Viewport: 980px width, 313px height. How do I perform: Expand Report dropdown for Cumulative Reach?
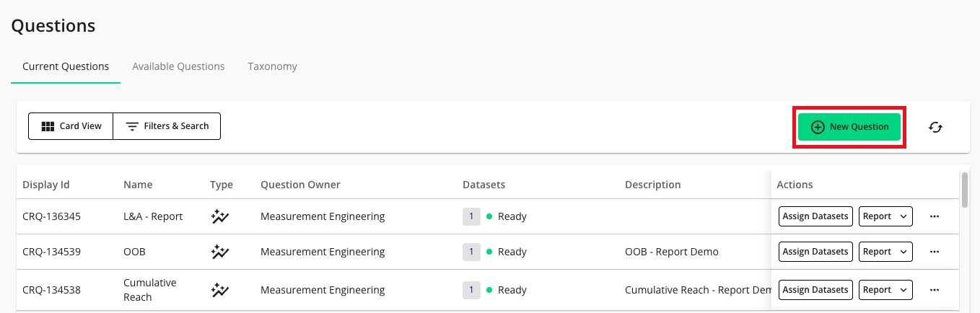[885, 290]
